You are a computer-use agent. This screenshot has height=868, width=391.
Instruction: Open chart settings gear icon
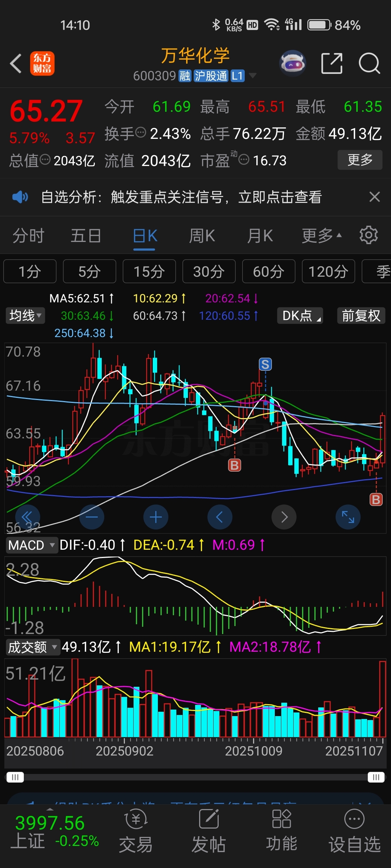pos(369,235)
